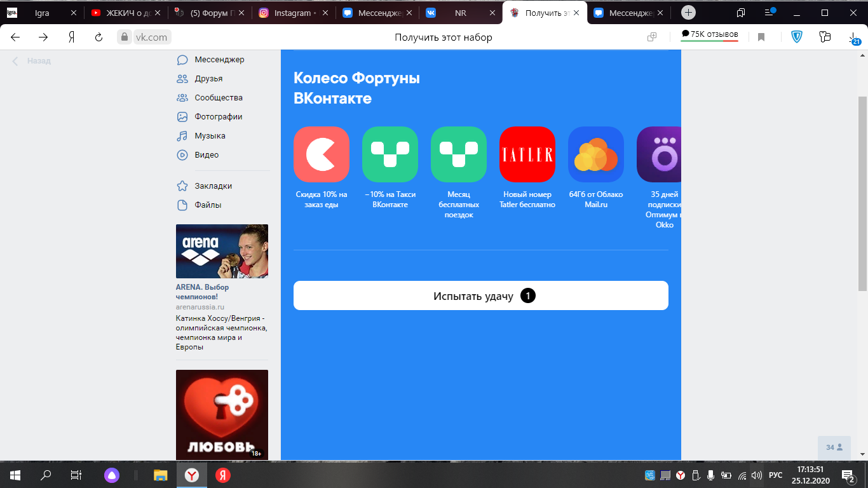Close the Igra tab
This screenshot has height=488, width=868.
coord(73,13)
